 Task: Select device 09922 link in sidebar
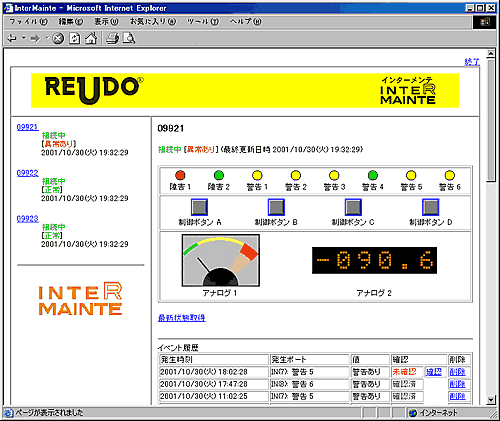(x=28, y=173)
